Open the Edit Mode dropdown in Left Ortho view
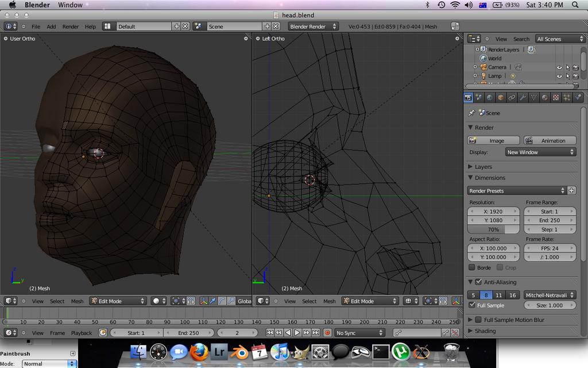 tap(370, 301)
